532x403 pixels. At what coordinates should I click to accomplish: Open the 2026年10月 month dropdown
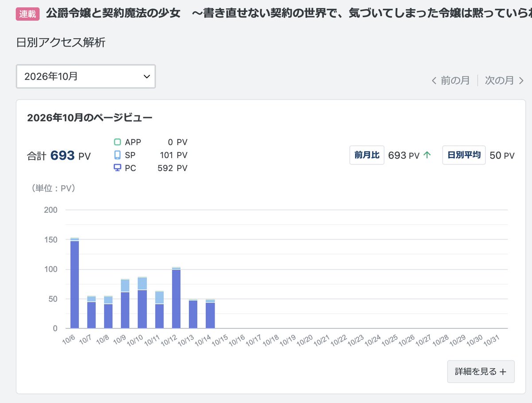tap(86, 76)
